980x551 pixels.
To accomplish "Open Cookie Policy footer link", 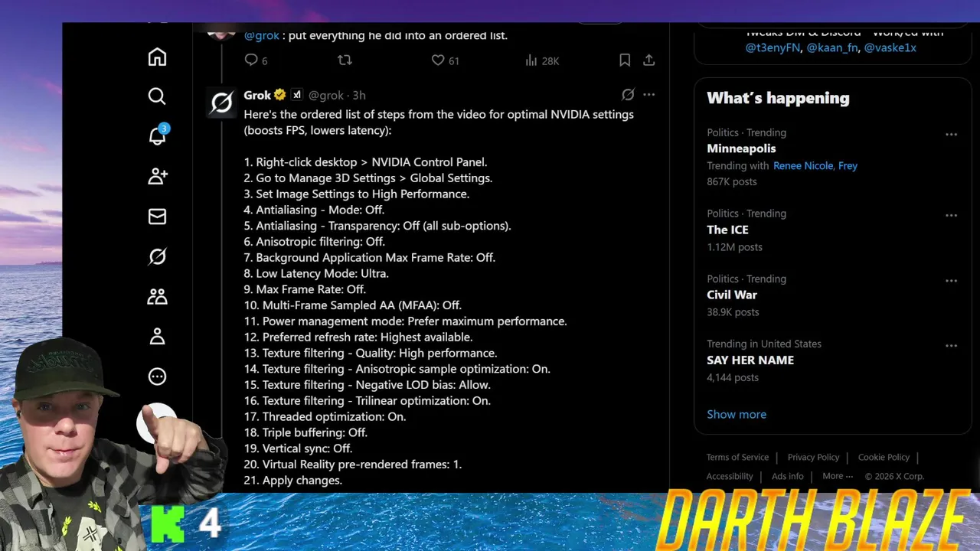I will pos(884,457).
